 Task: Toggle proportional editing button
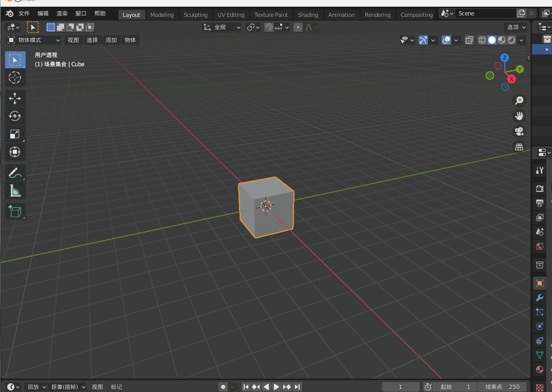pos(298,27)
